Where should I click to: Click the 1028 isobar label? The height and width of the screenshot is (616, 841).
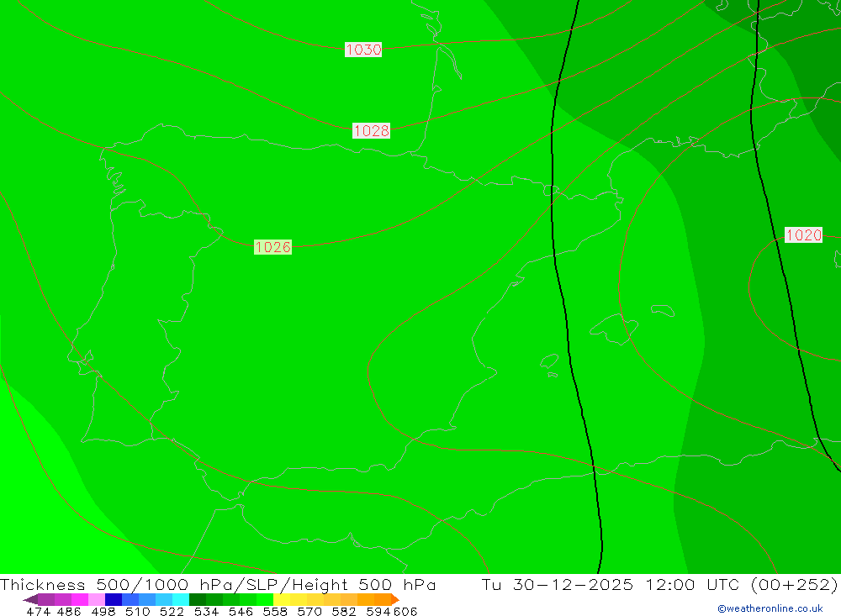(x=371, y=130)
